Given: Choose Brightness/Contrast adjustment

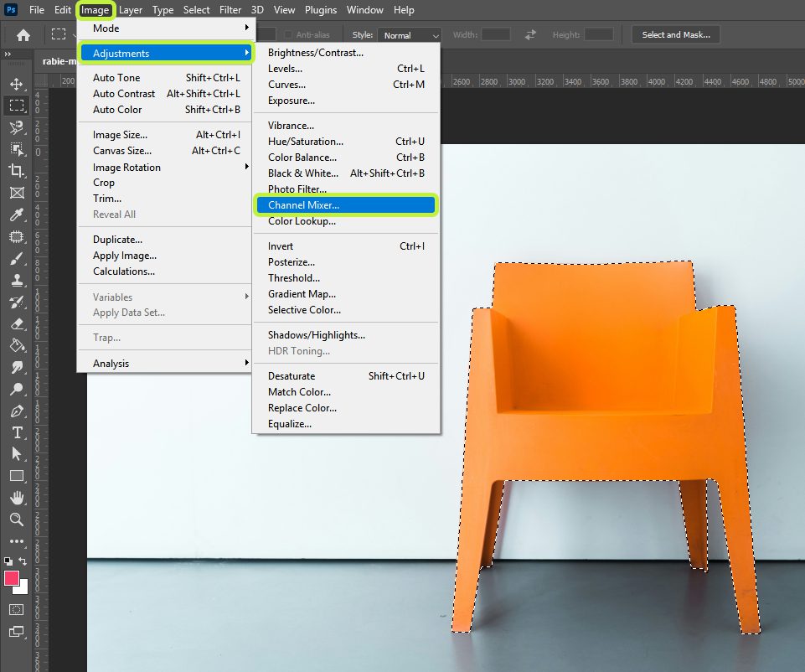Looking at the screenshot, I should point(346,52).
